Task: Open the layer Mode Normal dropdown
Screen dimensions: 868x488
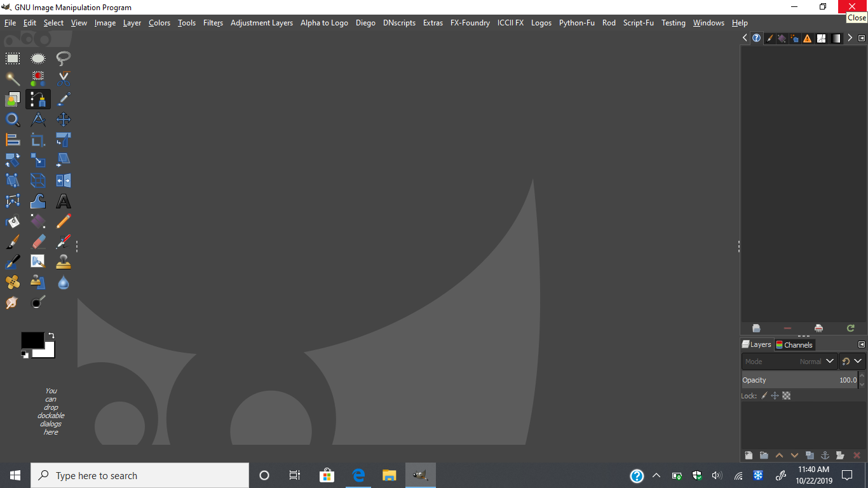Action: click(789, 362)
